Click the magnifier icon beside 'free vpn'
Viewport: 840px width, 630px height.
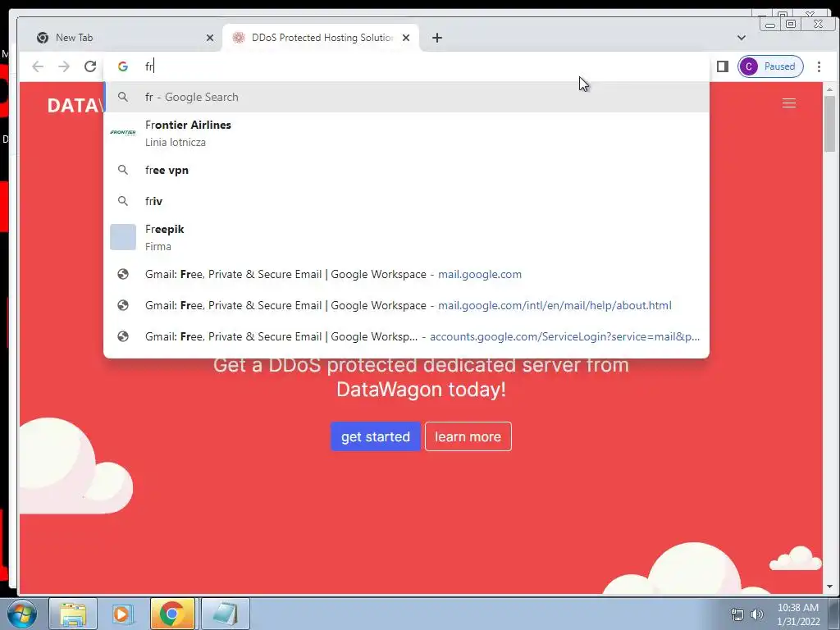point(123,170)
